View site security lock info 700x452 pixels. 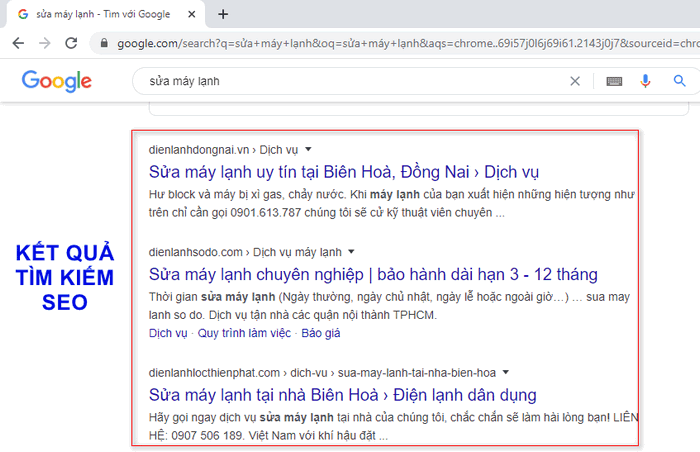[x=104, y=43]
